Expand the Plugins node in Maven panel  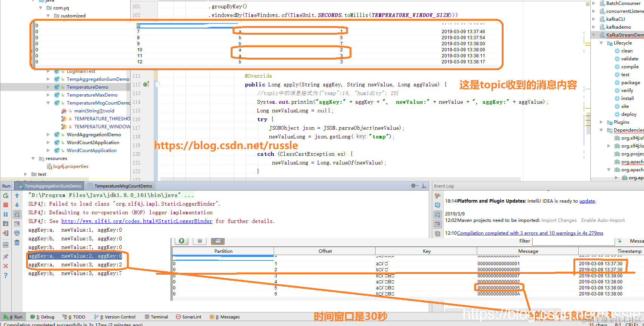[601, 122]
